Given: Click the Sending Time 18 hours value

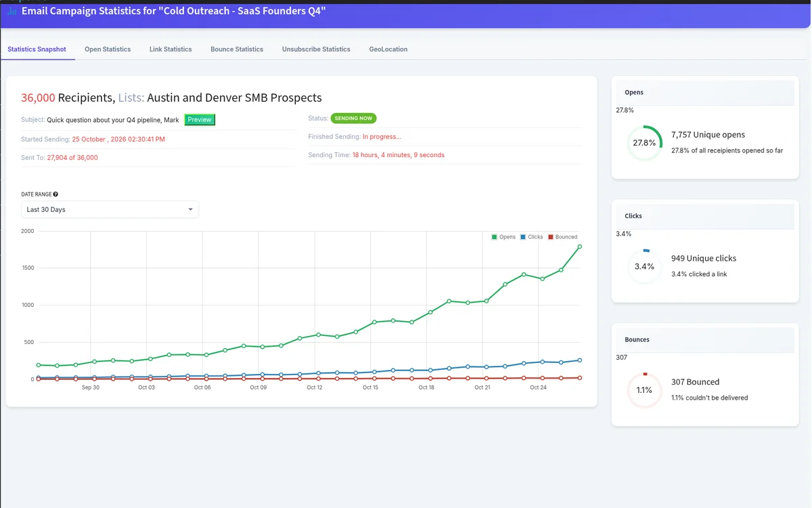Looking at the screenshot, I should (x=399, y=155).
